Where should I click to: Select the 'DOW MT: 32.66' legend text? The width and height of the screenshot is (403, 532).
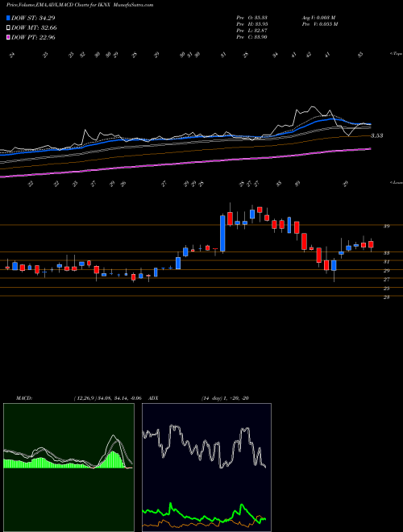[34, 28]
